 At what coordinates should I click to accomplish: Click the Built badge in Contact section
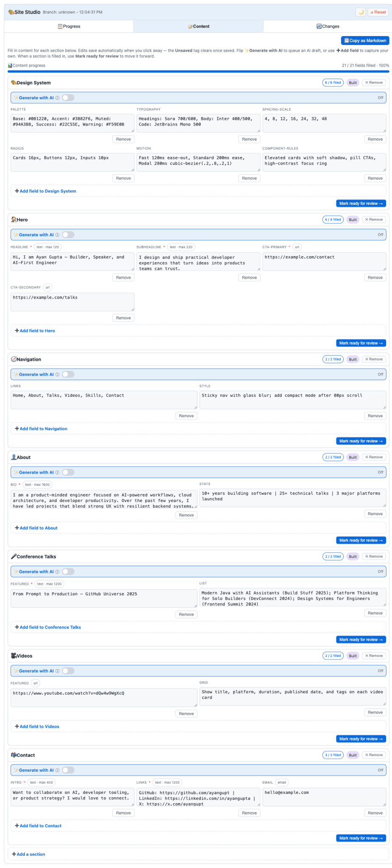pyautogui.click(x=353, y=755)
